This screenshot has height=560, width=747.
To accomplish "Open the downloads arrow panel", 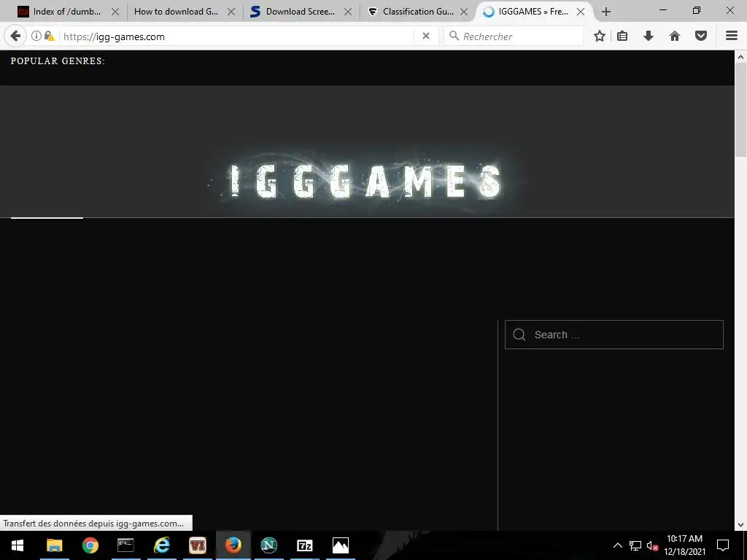I will tap(649, 36).
